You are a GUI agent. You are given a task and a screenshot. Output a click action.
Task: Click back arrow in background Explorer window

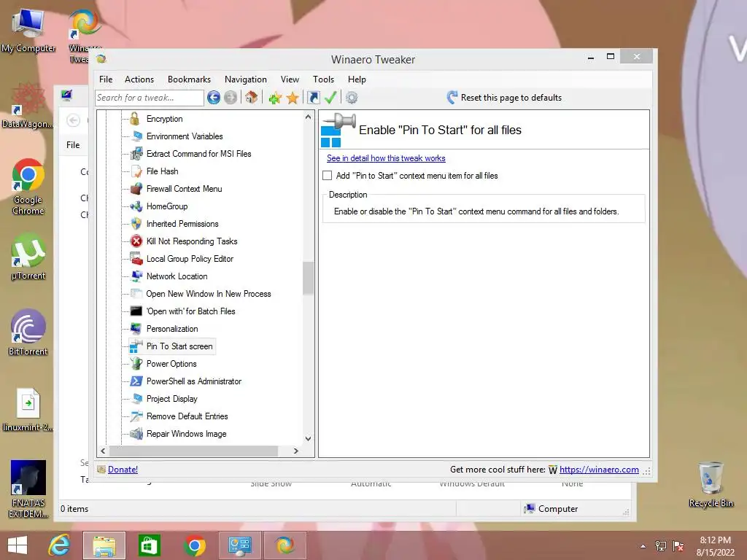click(x=73, y=120)
